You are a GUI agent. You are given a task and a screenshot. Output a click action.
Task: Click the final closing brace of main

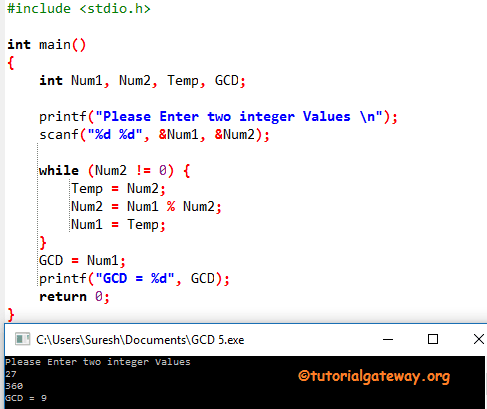click(x=11, y=315)
